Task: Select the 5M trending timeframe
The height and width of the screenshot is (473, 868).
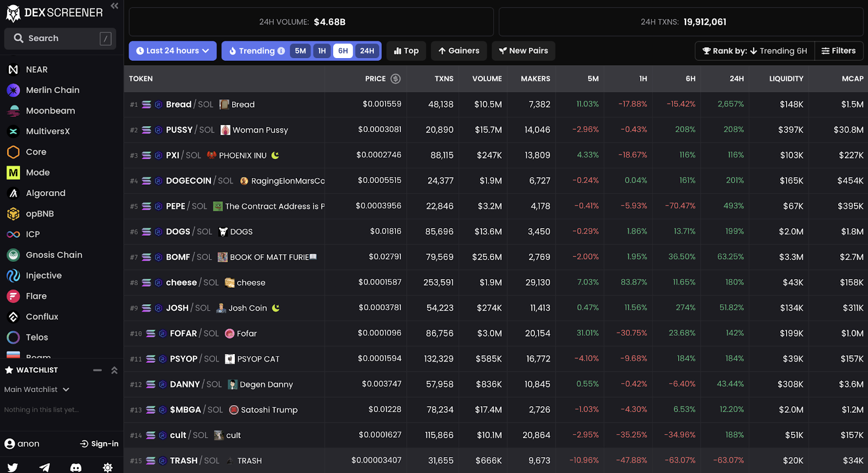Action: pos(301,51)
